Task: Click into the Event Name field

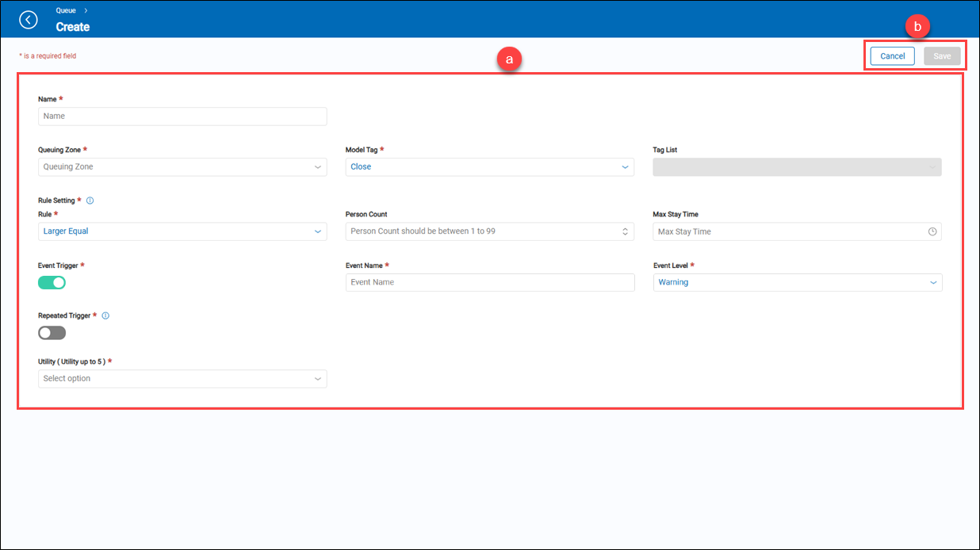Action: [489, 282]
